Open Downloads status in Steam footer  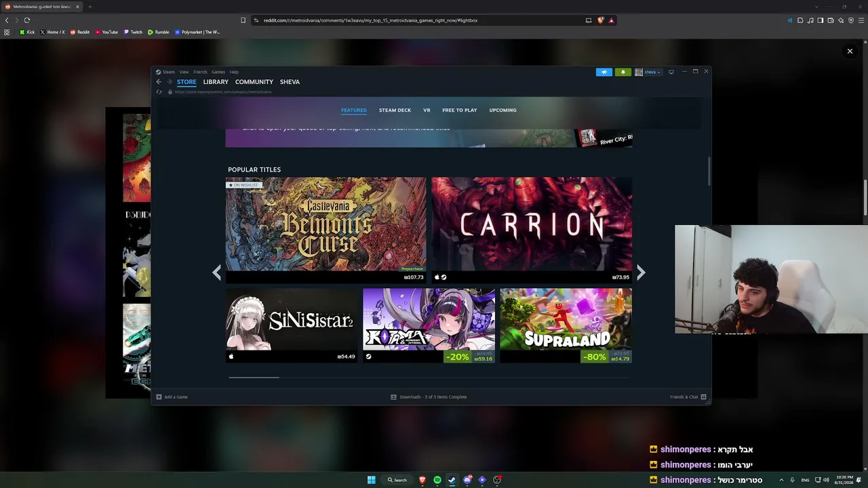429,397
